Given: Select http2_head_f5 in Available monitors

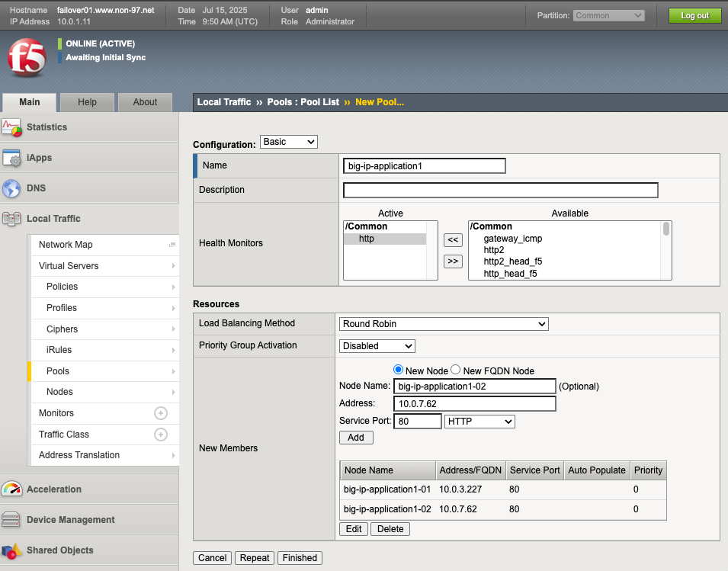Looking at the screenshot, I should [512, 261].
